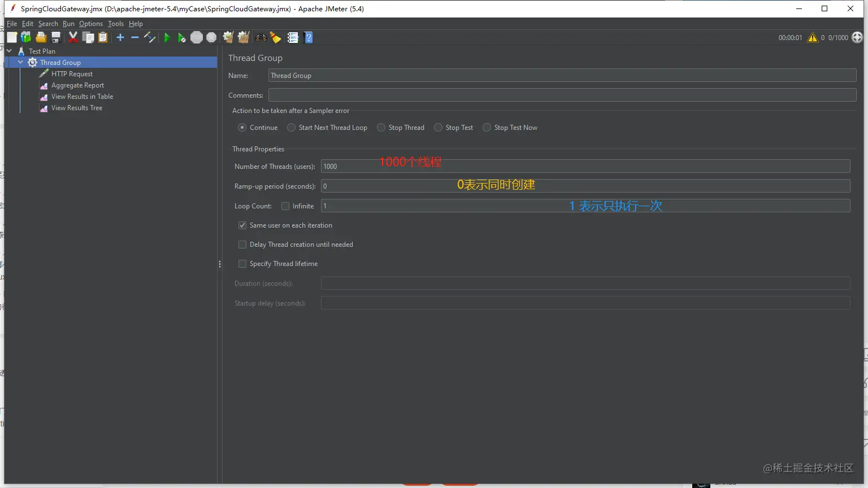Open Search with the binoculars icon
Image resolution: width=868 pixels, height=488 pixels.
tap(261, 37)
